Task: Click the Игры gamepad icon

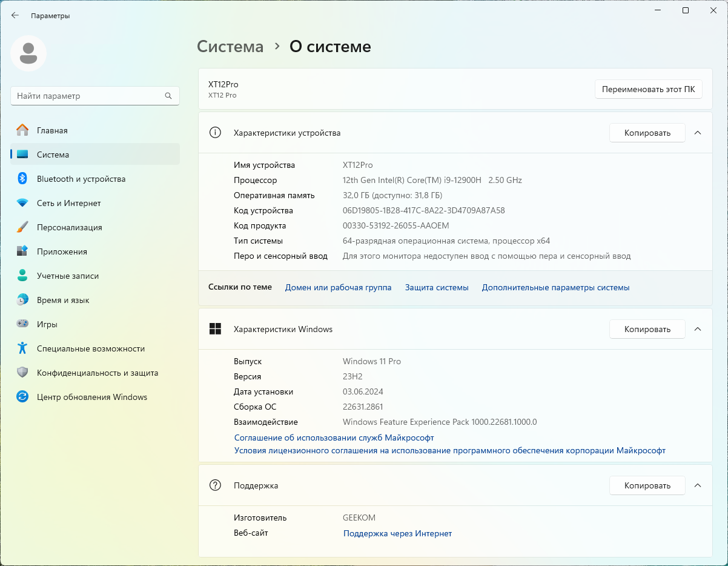Action: tap(22, 324)
